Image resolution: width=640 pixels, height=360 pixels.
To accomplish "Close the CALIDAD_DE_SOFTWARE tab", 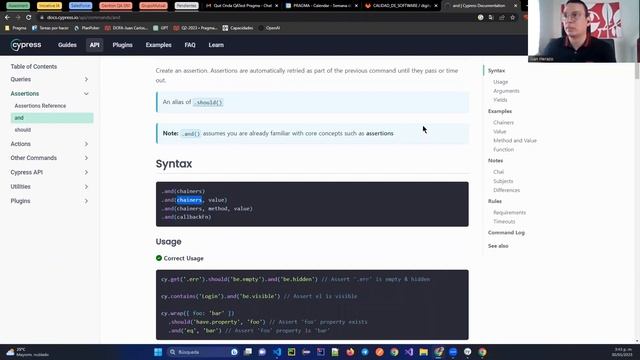I will tap(436, 6).
